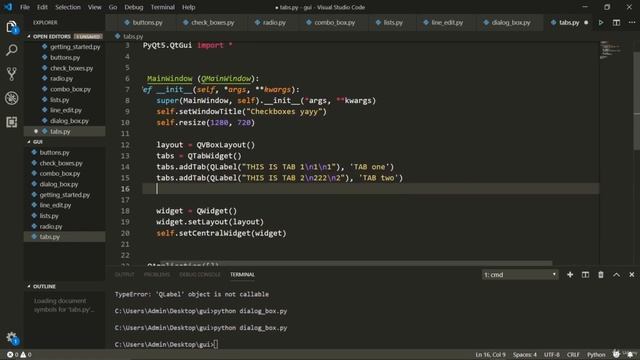Show the Problems panel tab
640x360 pixels.
coord(157,275)
